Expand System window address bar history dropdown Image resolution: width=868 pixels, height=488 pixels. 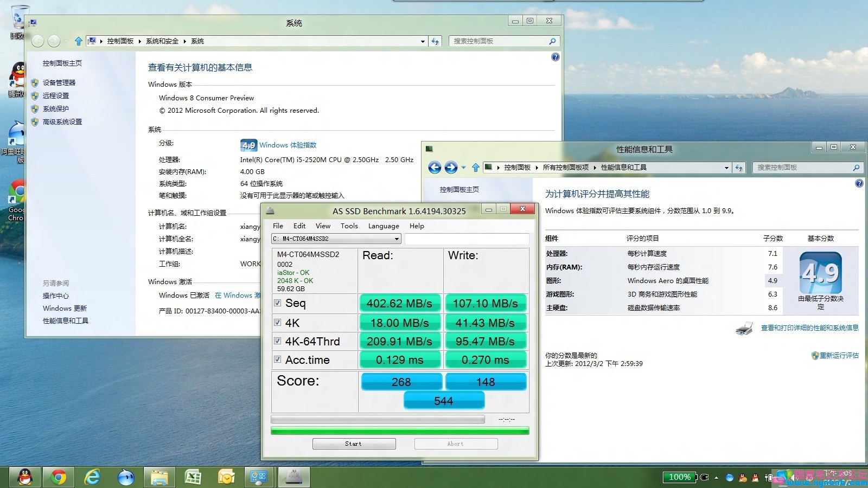tap(423, 41)
